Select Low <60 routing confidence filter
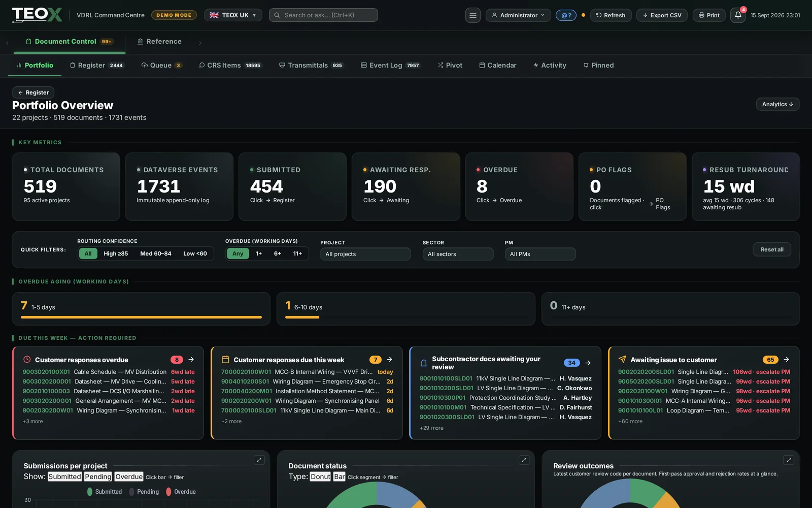This screenshot has height=508, width=812. (195, 253)
